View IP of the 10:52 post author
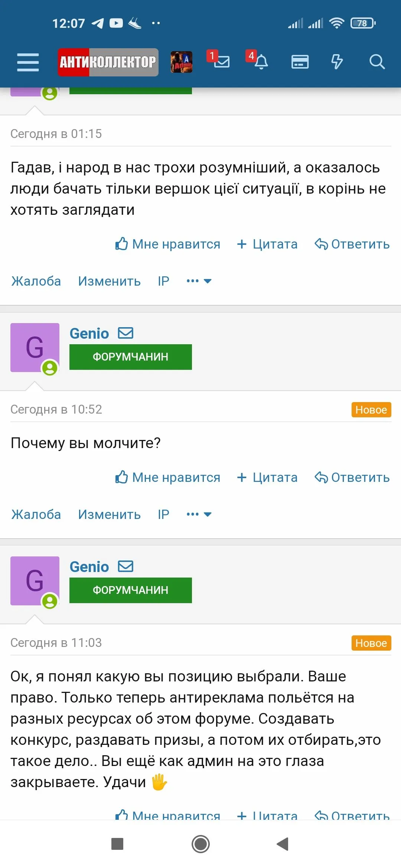Screen dimensions: 401x868 (163, 514)
